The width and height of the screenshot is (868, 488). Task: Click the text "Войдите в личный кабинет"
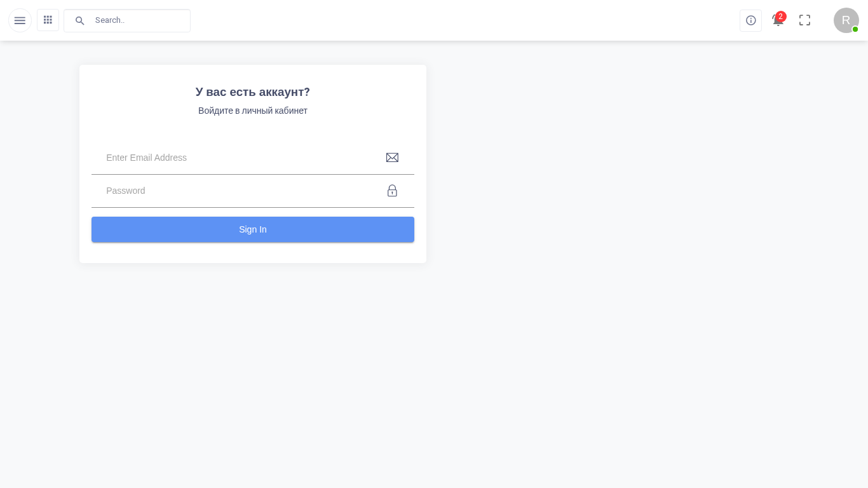(253, 111)
